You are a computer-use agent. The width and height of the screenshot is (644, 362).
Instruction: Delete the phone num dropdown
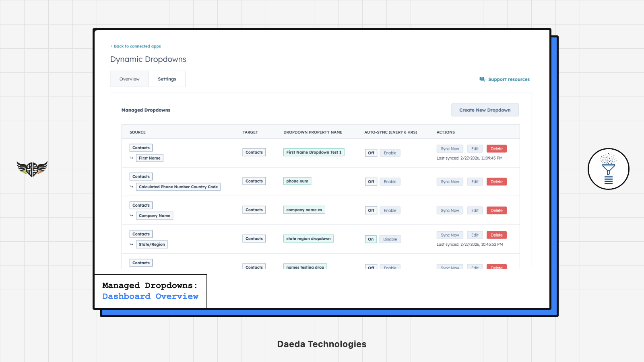click(496, 181)
